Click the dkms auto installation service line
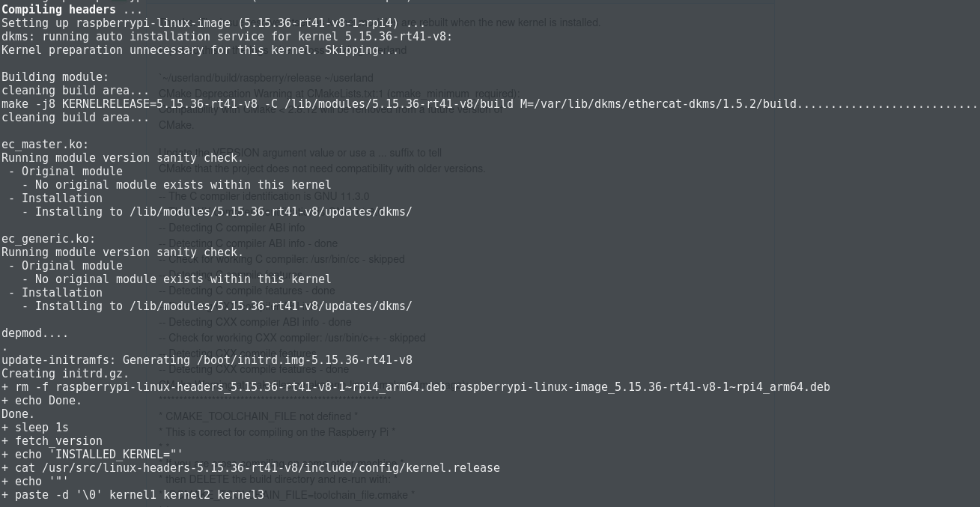The width and height of the screenshot is (980, 507). point(227,37)
